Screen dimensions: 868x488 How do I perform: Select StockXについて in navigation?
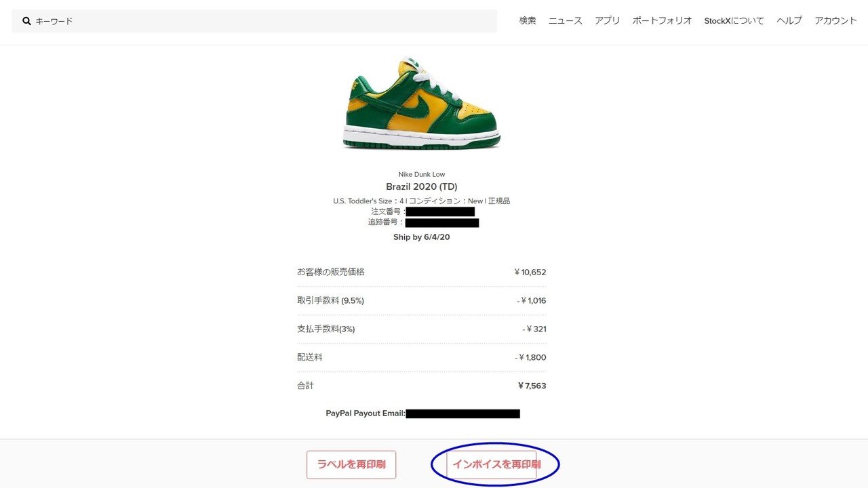pyautogui.click(x=734, y=21)
